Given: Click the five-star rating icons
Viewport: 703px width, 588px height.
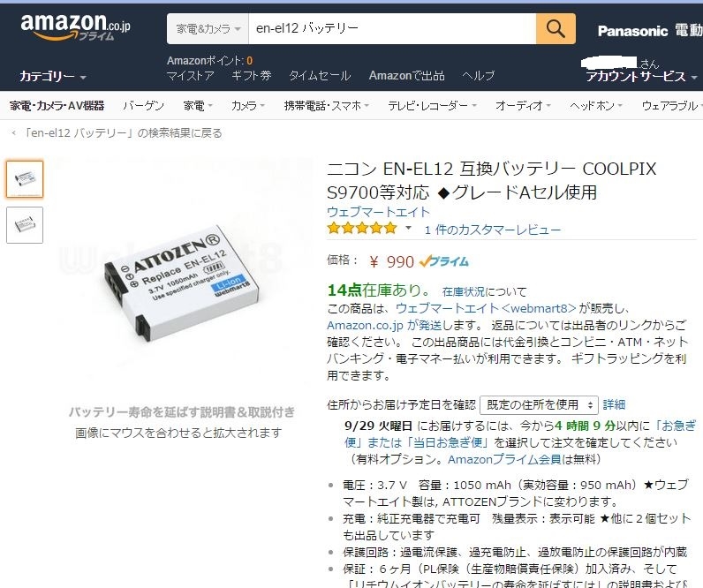Looking at the screenshot, I should pyautogui.click(x=362, y=229).
